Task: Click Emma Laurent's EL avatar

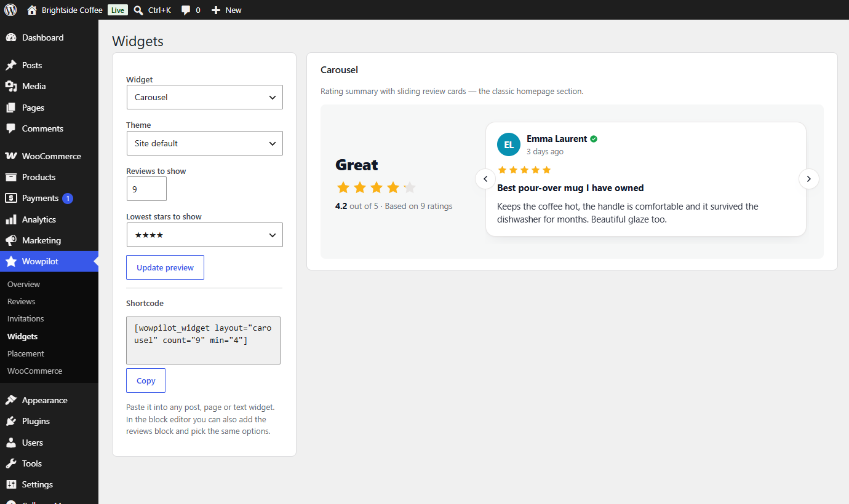Action: (509, 144)
